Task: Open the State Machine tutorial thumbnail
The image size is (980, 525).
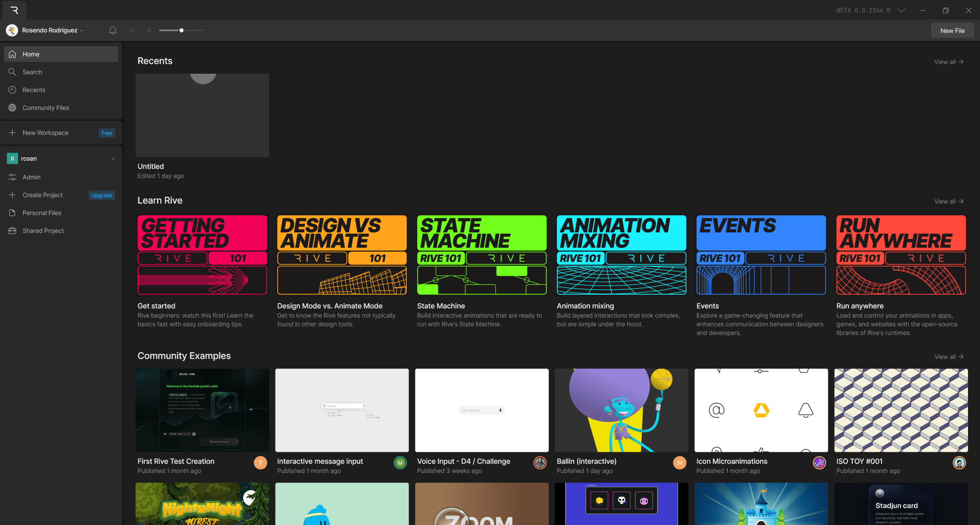Action: 481,255
